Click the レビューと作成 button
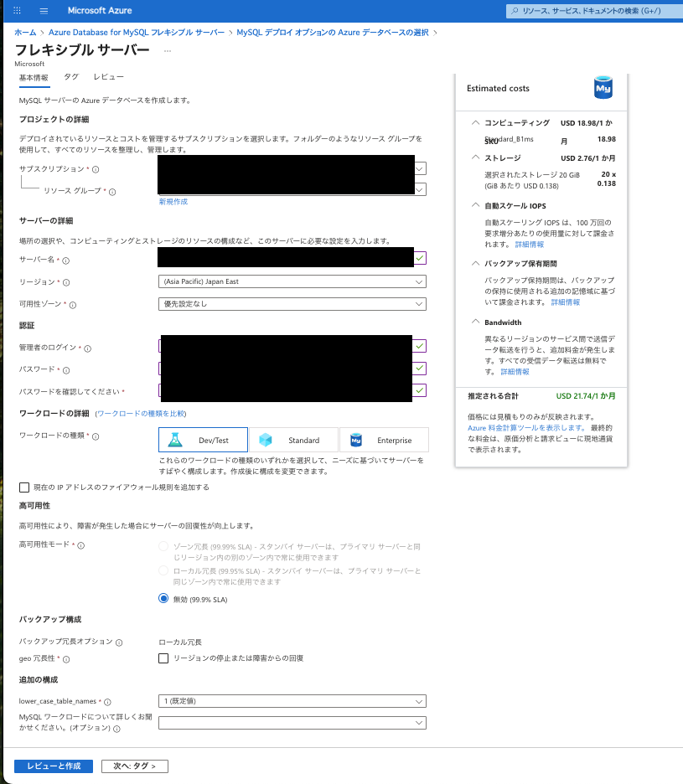Image resolution: width=683 pixels, height=784 pixels. [x=53, y=766]
